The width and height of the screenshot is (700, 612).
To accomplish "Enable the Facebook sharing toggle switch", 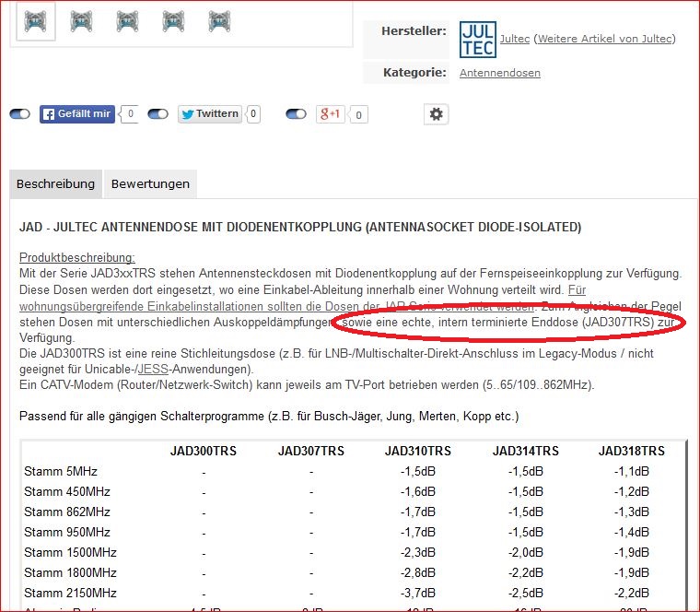I will [20, 114].
